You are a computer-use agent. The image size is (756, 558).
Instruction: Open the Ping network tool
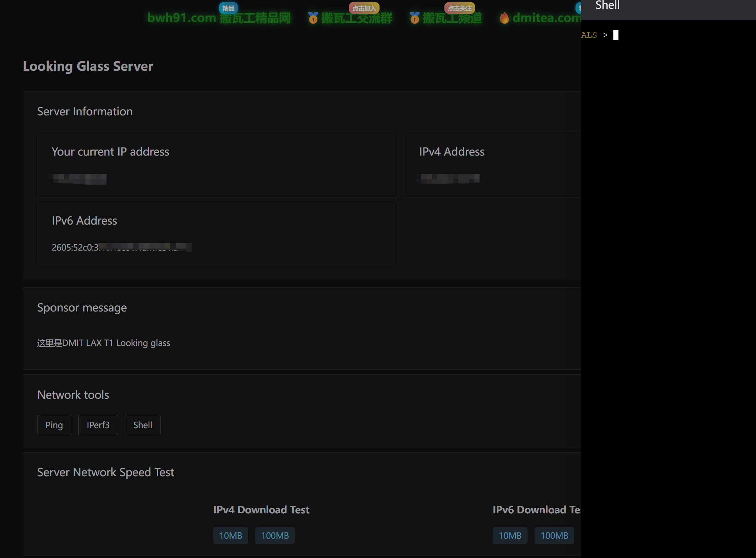pos(54,425)
